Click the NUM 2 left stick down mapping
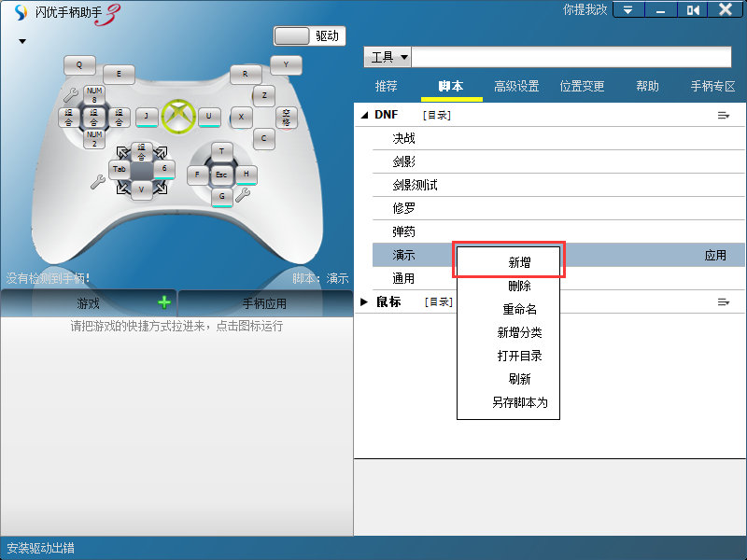Image resolution: width=747 pixels, height=560 pixels. [x=94, y=139]
